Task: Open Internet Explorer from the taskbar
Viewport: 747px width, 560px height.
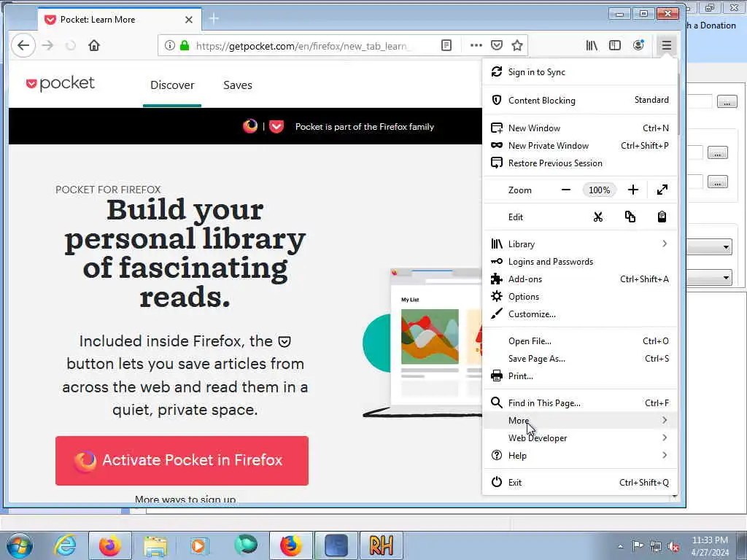Action: click(66, 545)
